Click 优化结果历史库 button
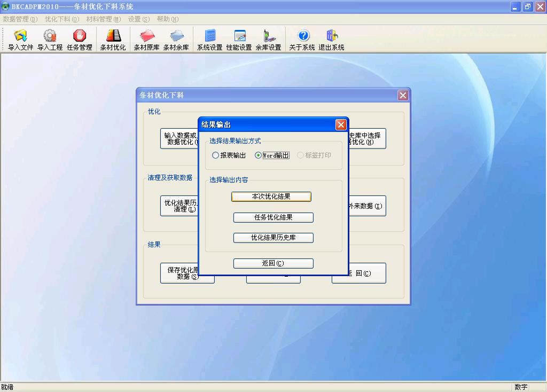Image resolution: width=547 pixels, height=392 pixels. point(273,238)
